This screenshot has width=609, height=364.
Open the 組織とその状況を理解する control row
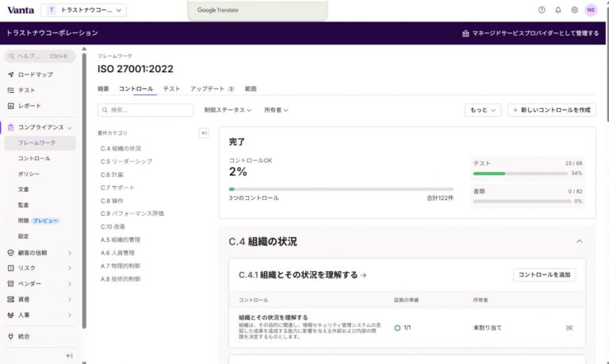click(407, 328)
